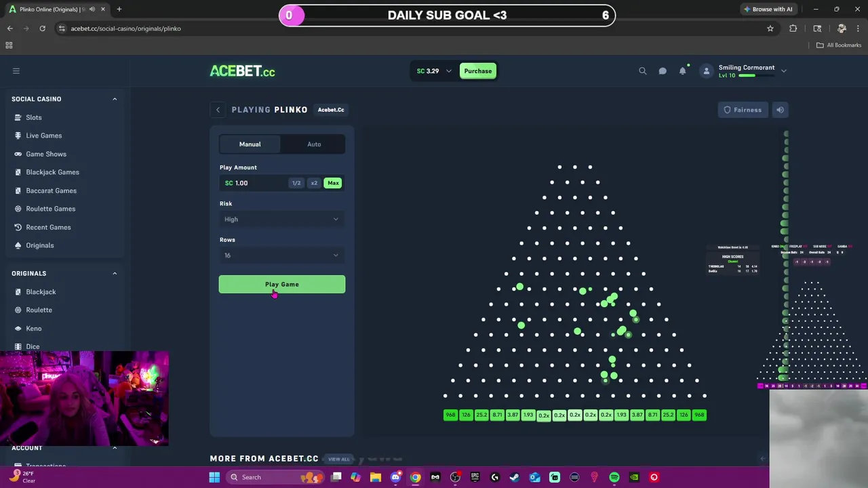Collapse the Originals section
The height and width of the screenshot is (488, 868).
(115, 273)
